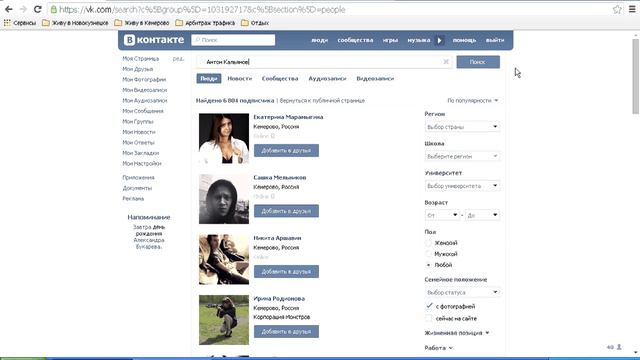Screen dimensions: 640x360
Task: Open Никита Аршавин profile name link
Action: click(277, 238)
